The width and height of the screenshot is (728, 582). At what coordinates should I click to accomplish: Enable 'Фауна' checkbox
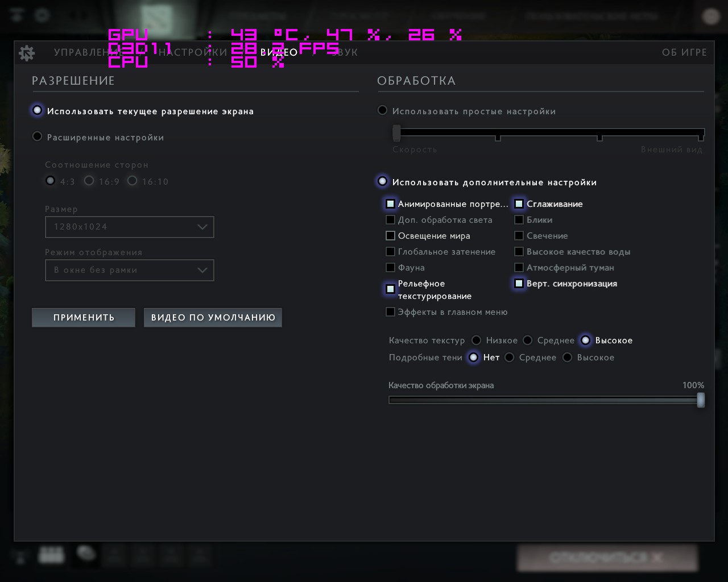390,267
